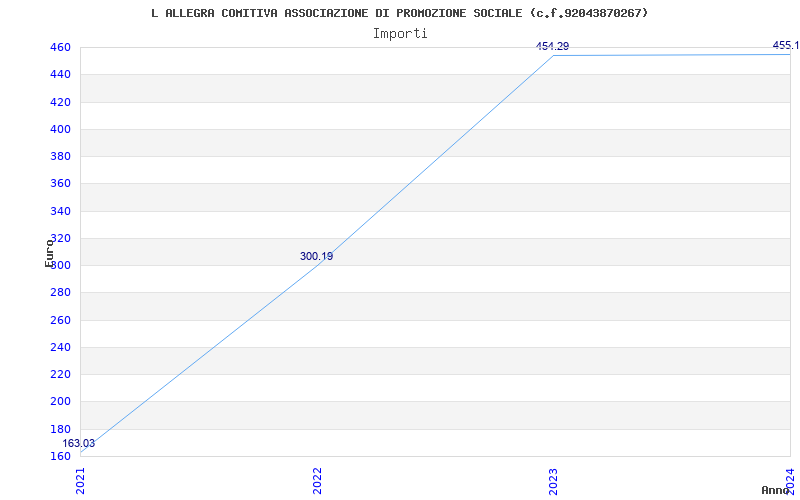This screenshot has height=500, width=800.
Task: Click the 2022 x-axis label
Action: click(x=317, y=482)
